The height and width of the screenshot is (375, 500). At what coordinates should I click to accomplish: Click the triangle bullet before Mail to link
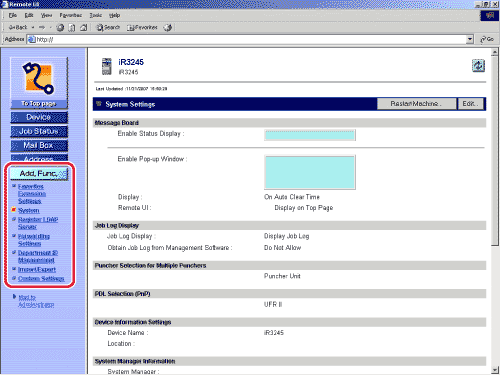coord(14,296)
